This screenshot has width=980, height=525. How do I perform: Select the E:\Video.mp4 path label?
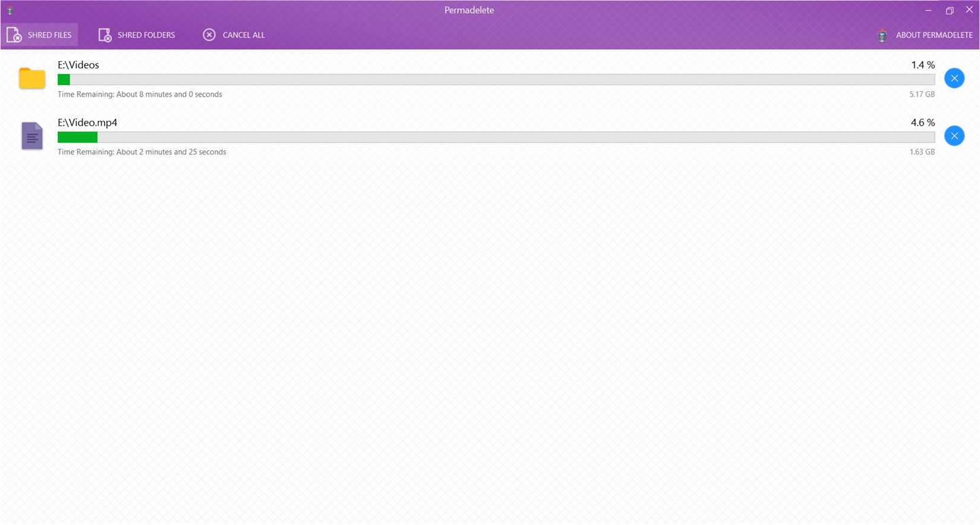[x=87, y=123]
